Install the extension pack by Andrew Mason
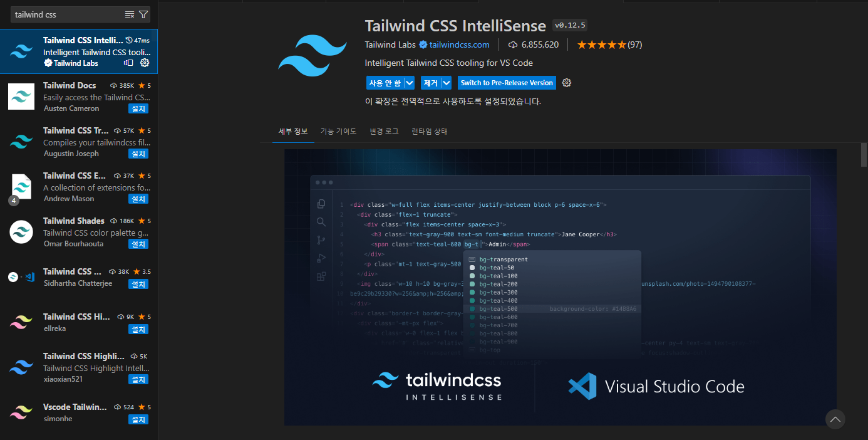 [138, 199]
